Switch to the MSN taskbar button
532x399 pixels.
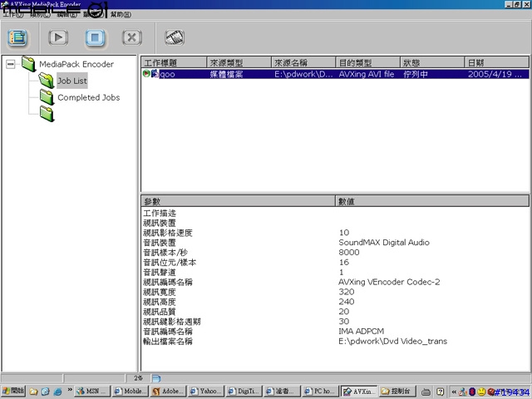(92, 392)
